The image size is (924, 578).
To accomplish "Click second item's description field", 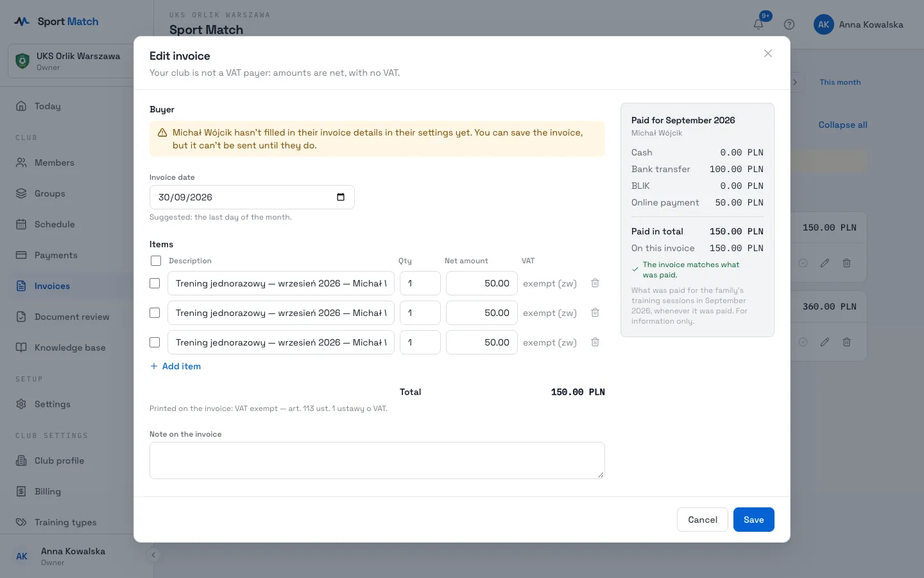I will pos(281,313).
